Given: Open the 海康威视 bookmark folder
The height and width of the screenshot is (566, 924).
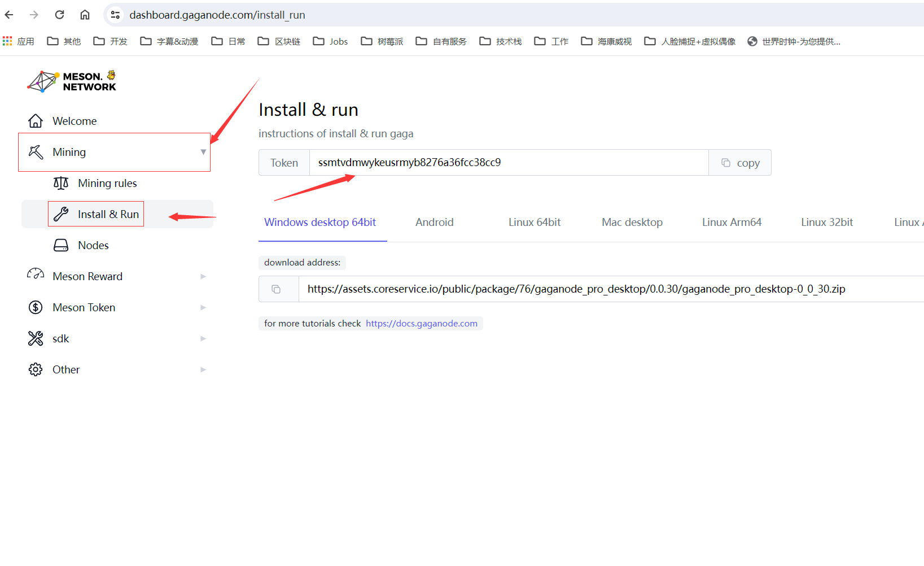Looking at the screenshot, I should pos(607,41).
